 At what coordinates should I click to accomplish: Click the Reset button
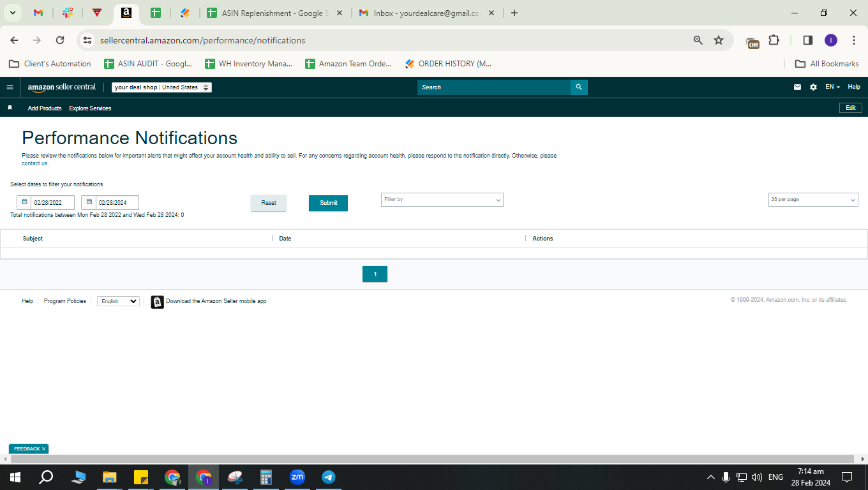pyautogui.click(x=269, y=203)
